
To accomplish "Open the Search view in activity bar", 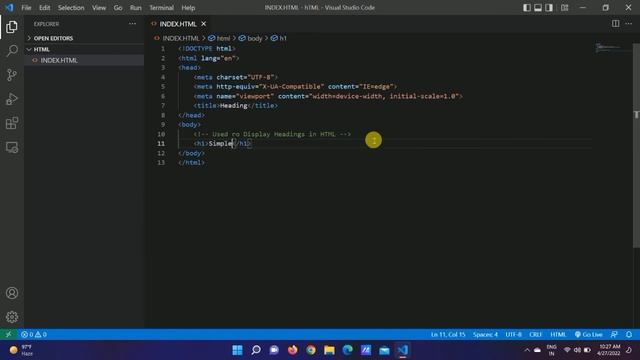I will [x=12, y=51].
